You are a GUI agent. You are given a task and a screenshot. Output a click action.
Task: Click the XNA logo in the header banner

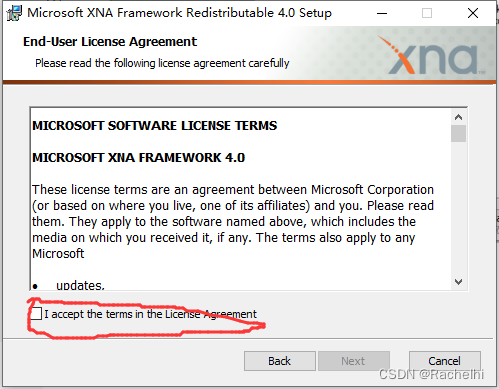[432, 55]
